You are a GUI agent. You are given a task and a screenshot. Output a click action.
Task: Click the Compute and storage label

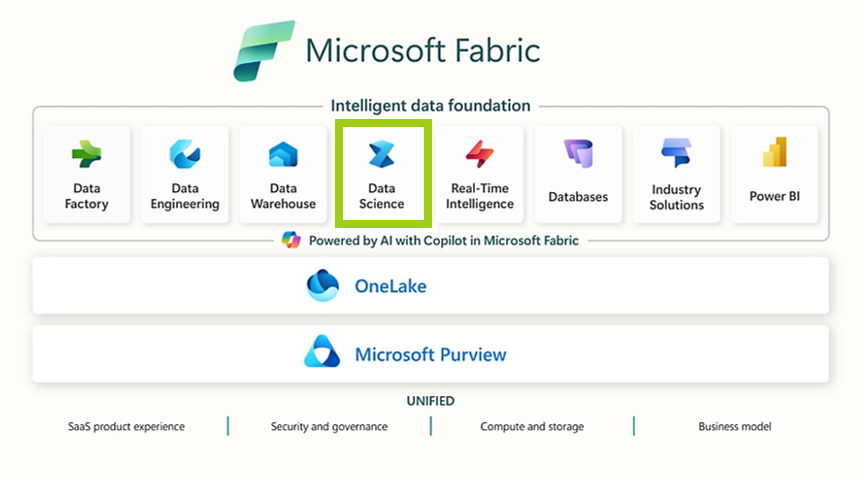532,427
